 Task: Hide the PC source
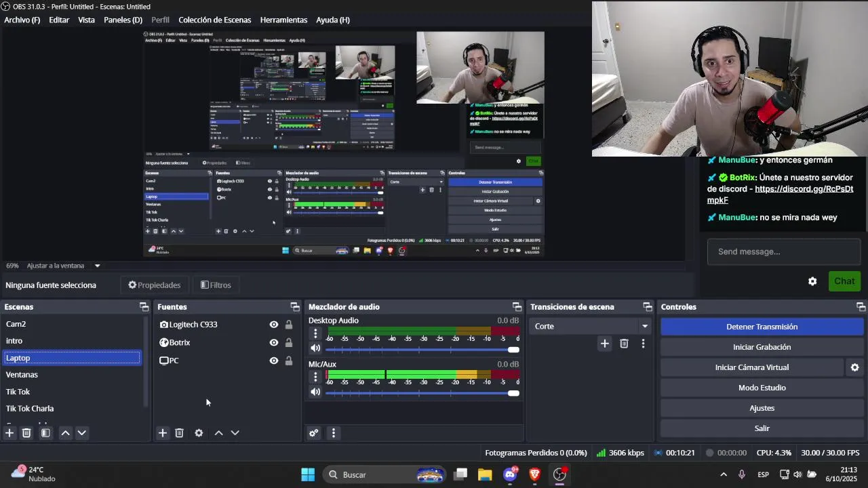click(x=274, y=361)
